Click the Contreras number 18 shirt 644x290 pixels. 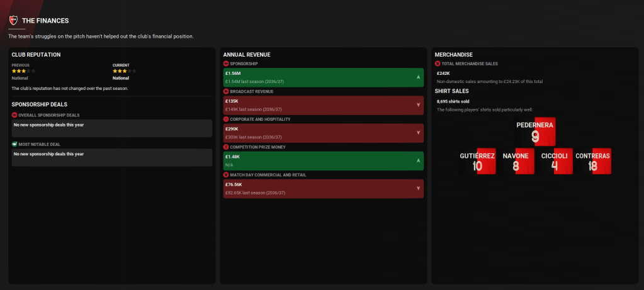pos(592,162)
